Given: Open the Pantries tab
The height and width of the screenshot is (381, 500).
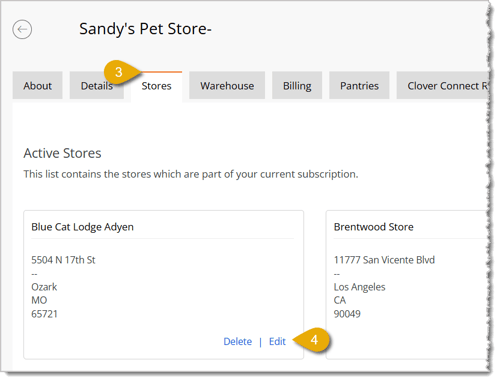Looking at the screenshot, I should (x=359, y=86).
